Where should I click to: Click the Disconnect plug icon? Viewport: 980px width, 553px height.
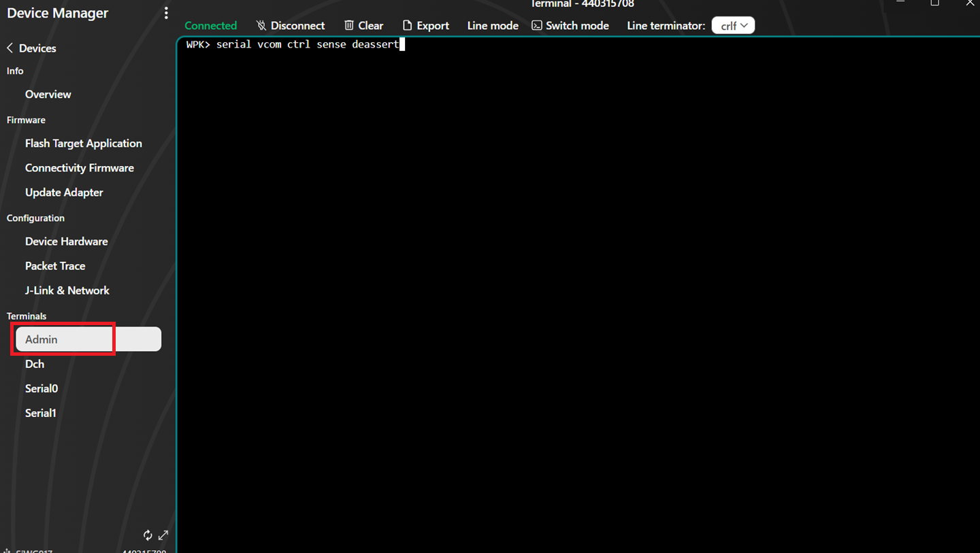[x=261, y=26]
